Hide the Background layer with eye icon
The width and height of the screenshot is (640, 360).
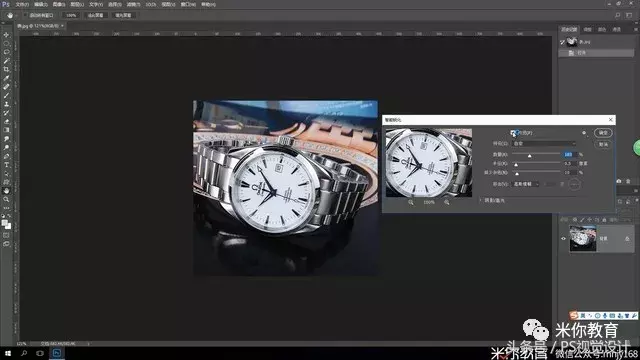(564, 238)
